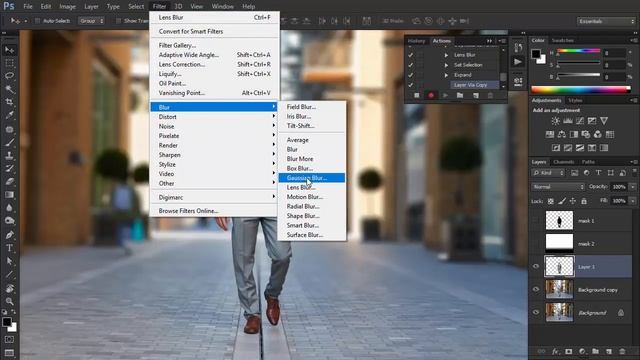Select the Magic Wand tool
The width and height of the screenshot is (640, 360).
pyautogui.click(x=9, y=89)
